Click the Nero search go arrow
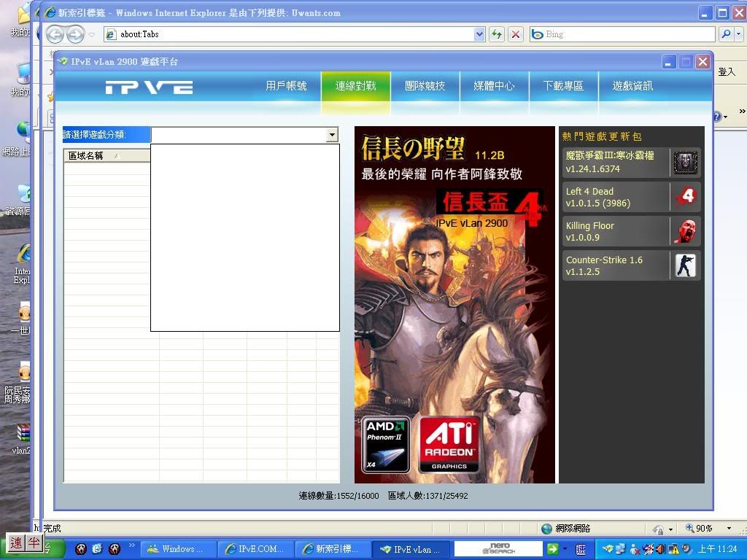This screenshot has width=747, height=560. click(553, 549)
